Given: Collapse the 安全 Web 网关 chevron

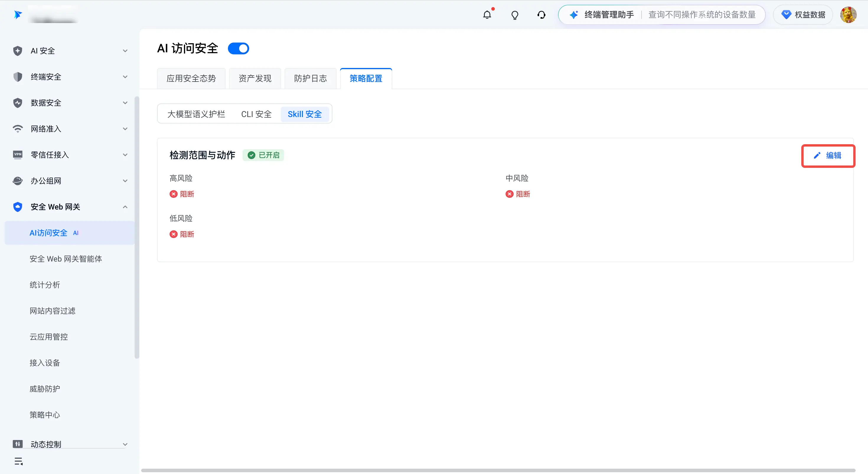Looking at the screenshot, I should click(x=125, y=207).
